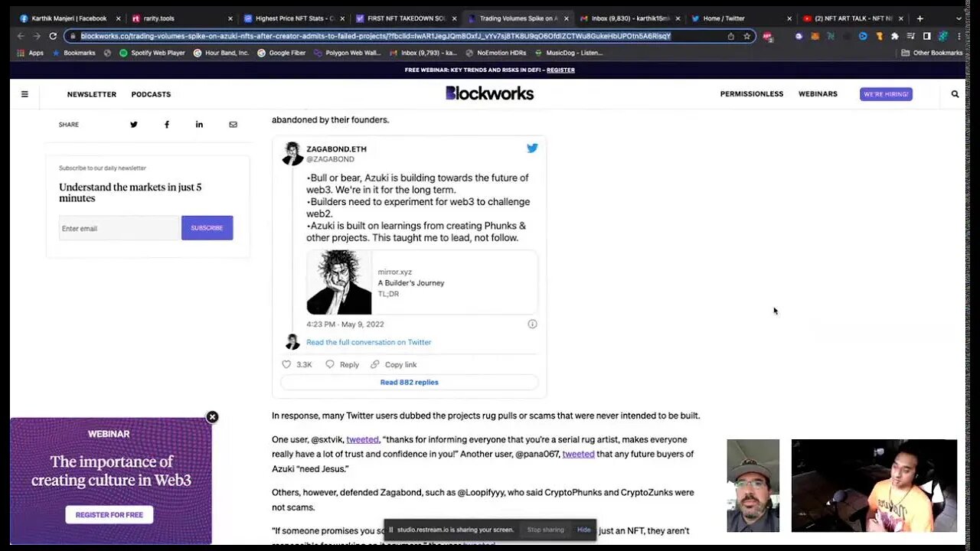Close the webinar popup
This screenshot has height=551, width=980.
click(212, 417)
